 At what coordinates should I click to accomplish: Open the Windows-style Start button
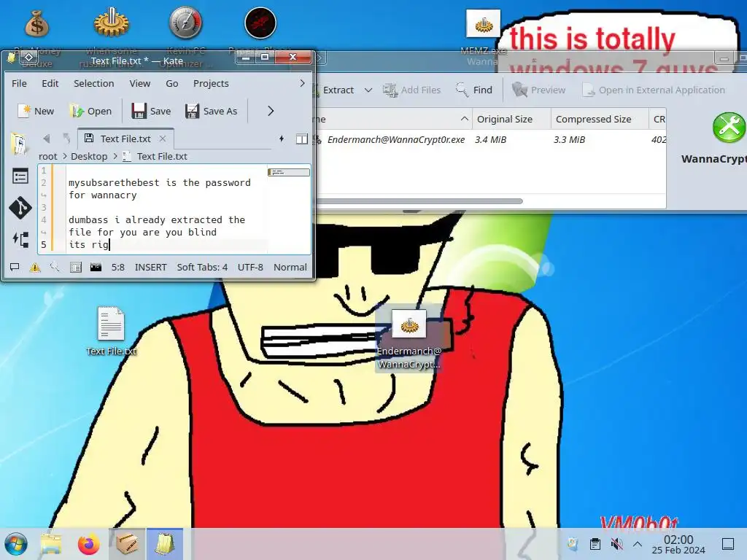pos(16,544)
